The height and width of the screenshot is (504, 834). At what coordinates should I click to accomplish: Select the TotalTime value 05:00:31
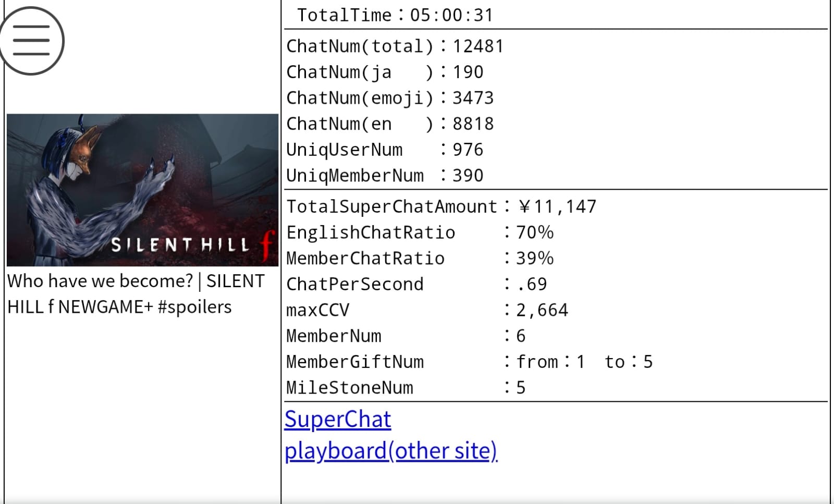(x=451, y=15)
